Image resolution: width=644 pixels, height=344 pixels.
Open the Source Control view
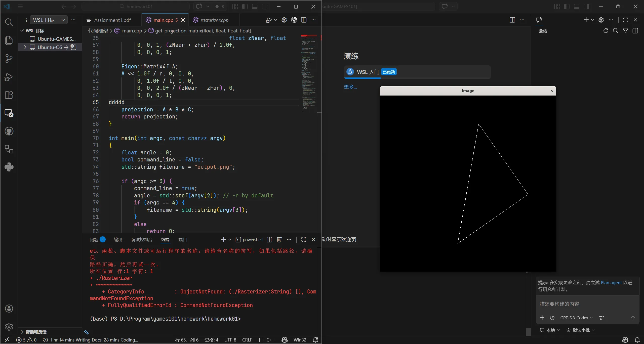[x=9, y=59]
